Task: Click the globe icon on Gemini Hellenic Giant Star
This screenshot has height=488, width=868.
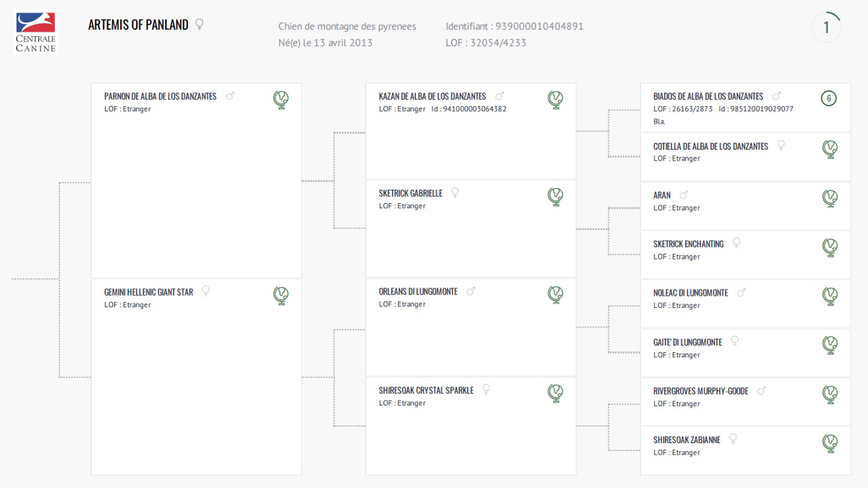Action: tap(281, 295)
